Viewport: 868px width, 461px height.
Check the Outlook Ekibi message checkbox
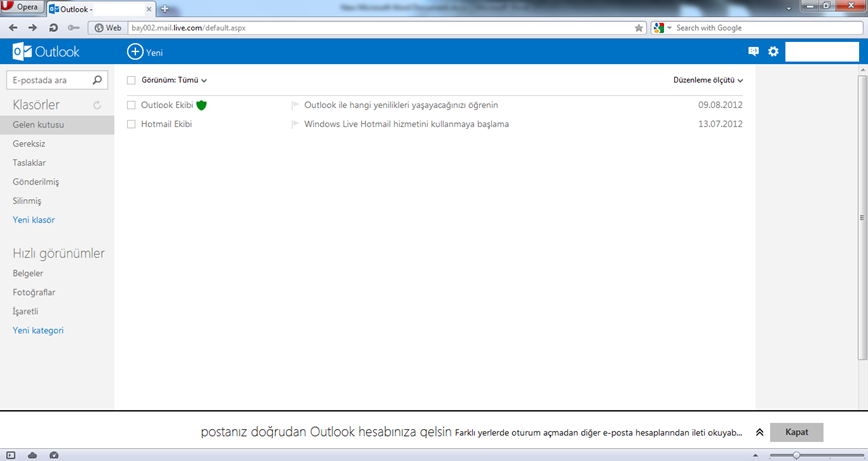coord(131,105)
